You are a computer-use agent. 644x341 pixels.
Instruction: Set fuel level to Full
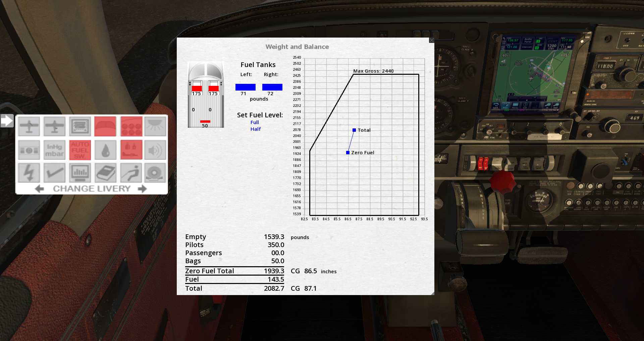point(255,122)
